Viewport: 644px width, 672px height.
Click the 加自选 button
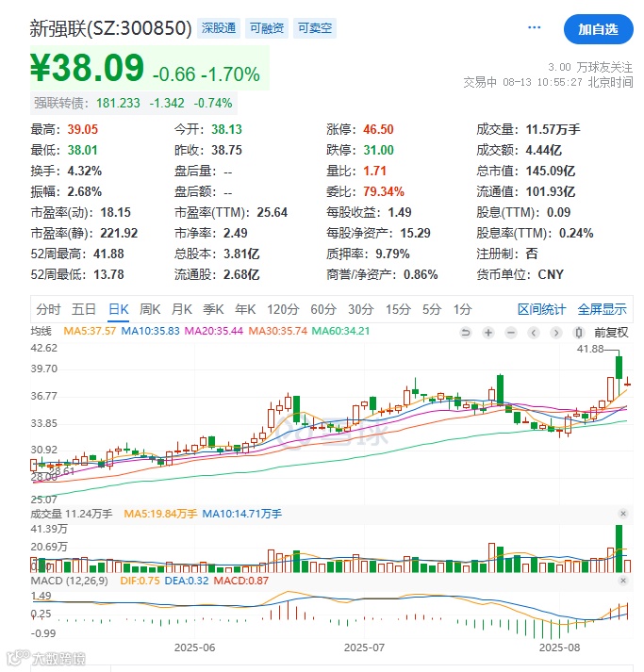click(598, 29)
